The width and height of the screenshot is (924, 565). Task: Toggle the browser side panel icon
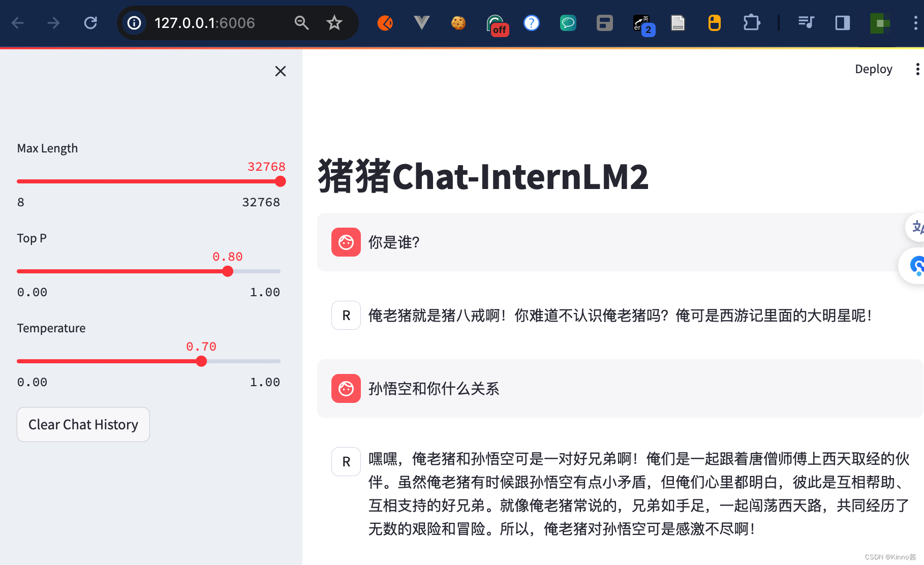coord(843,23)
